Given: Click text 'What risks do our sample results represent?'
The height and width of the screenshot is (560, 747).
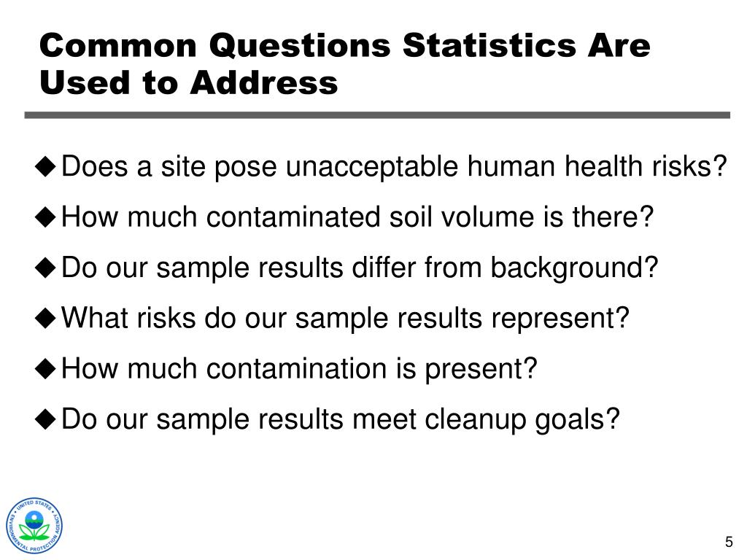Looking at the screenshot, I should click(x=345, y=319).
